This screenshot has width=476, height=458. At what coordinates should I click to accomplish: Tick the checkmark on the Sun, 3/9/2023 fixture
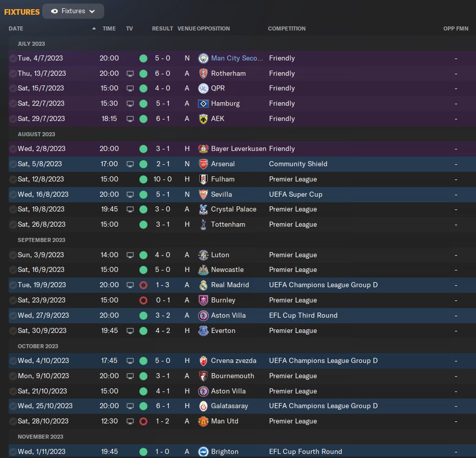tap(13, 255)
